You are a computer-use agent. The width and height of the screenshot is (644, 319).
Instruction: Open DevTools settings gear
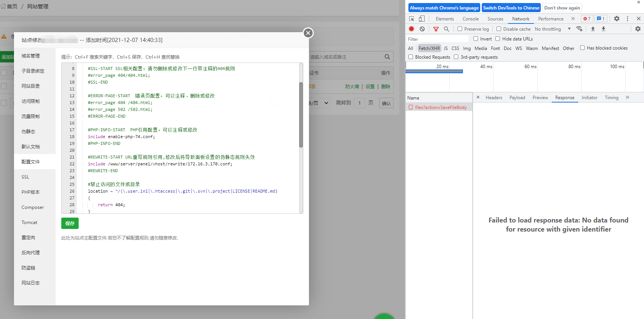click(617, 19)
